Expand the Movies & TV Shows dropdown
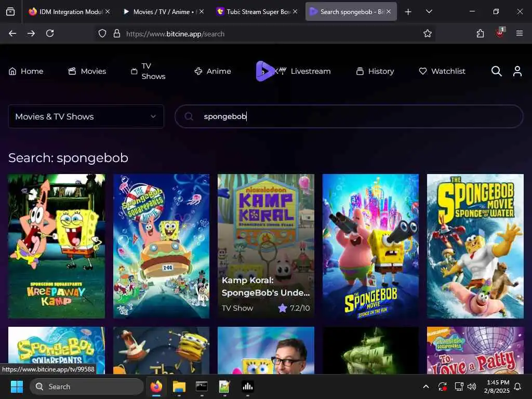This screenshot has height=399, width=532. pos(86,116)
